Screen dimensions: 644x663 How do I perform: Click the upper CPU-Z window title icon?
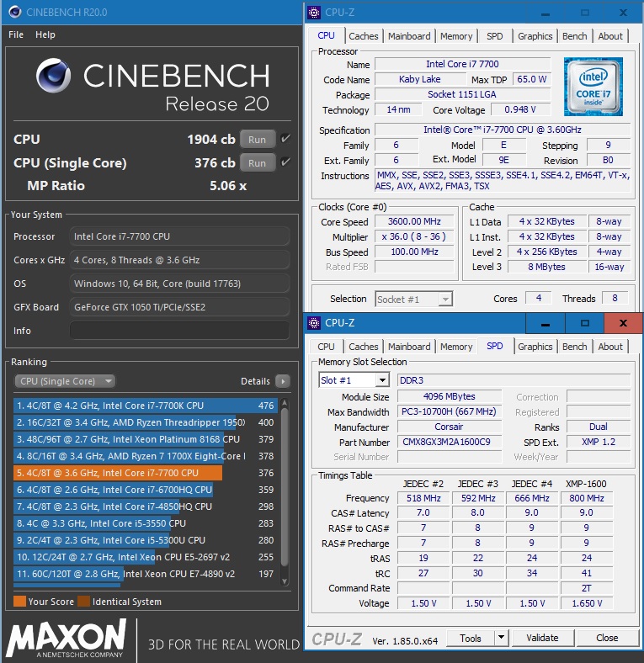click(x=313, y=13)
